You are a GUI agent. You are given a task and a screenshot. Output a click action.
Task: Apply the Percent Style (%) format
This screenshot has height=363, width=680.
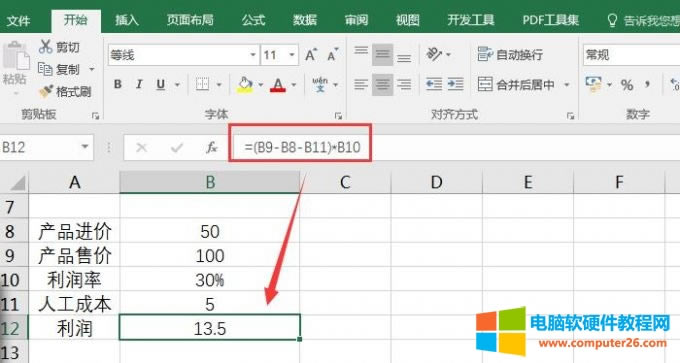pos(627,85)
